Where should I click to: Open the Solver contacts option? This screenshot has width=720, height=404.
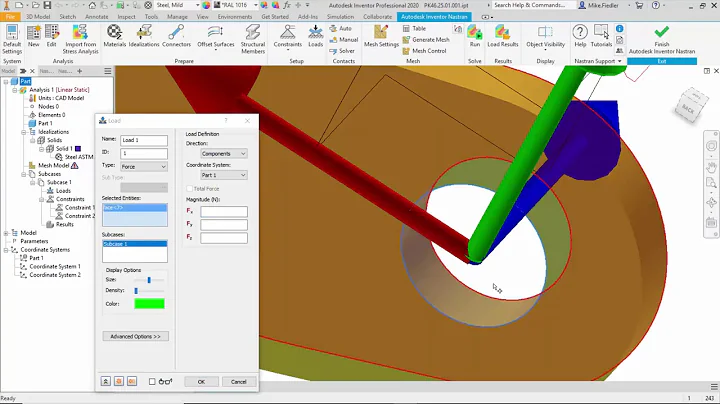click(x=342, y=51)
